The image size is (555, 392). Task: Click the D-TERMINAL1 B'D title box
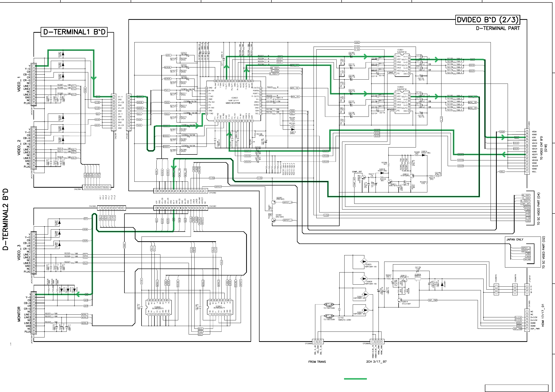click(74, 32)
